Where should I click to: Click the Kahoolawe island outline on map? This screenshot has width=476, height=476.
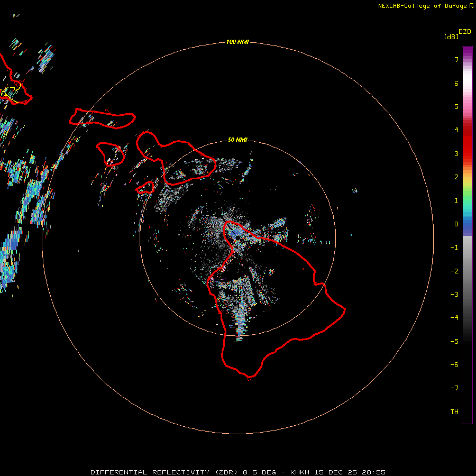[x=145, y=187]
